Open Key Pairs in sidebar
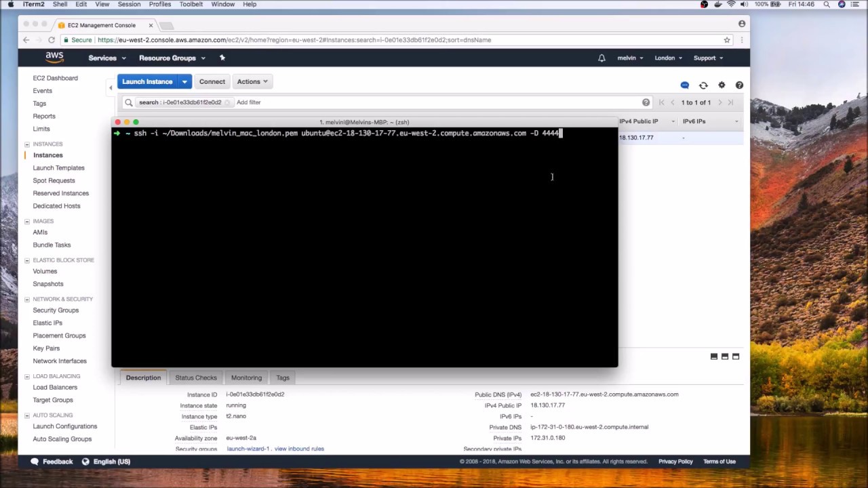The width and height of the screenshot is (868, 488). (x=46, y=348)
